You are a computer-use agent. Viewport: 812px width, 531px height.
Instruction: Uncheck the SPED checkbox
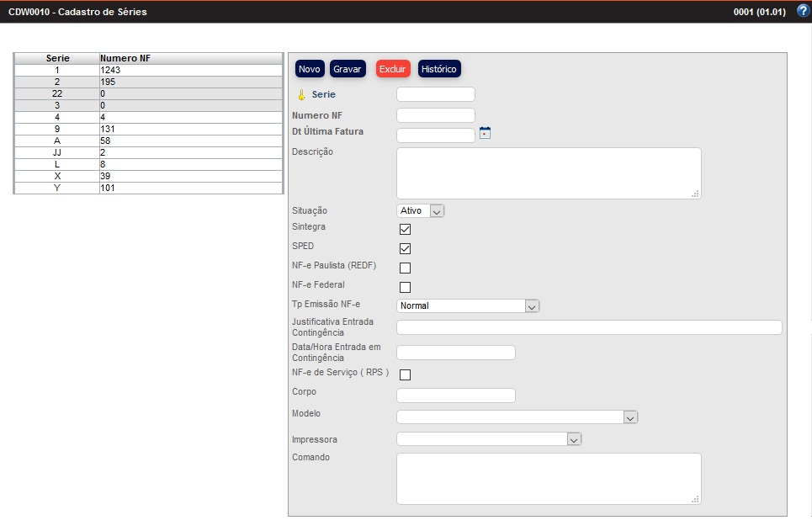(405, 248)
